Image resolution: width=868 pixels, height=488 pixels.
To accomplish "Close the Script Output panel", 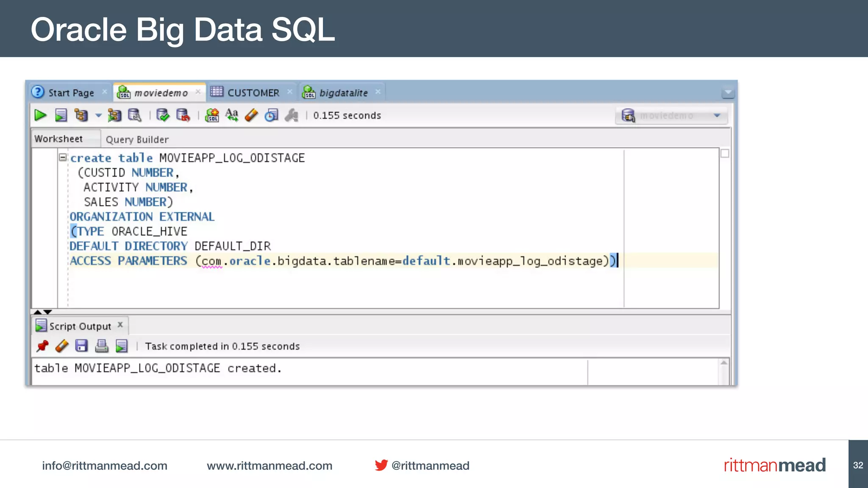I will tap(120, 325).
